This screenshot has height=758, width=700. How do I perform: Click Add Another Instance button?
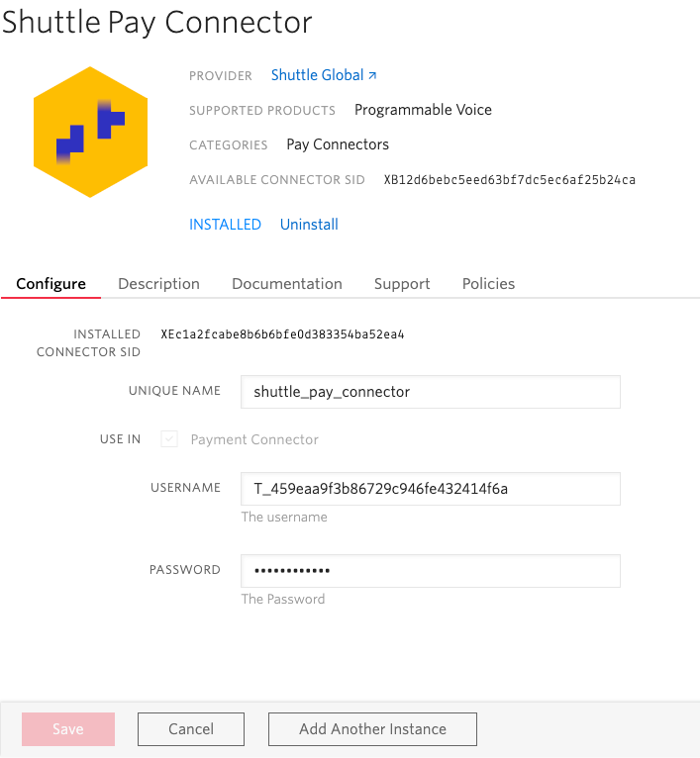click(372, 729)
